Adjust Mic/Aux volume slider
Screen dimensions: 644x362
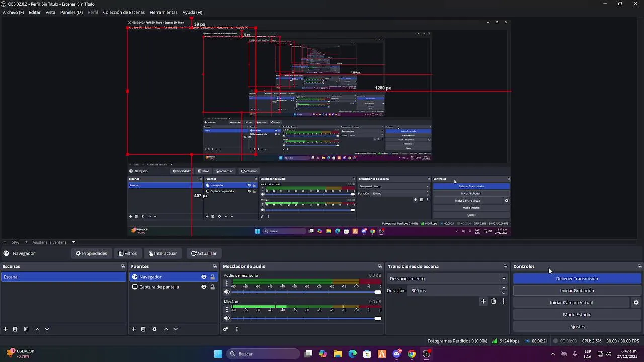[x=306, y=318]
